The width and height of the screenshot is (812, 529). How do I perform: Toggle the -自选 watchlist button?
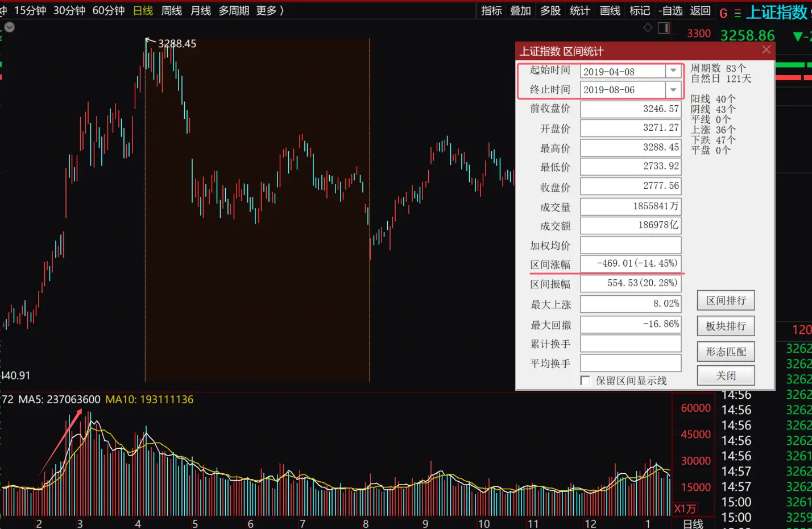pos(670,11)
